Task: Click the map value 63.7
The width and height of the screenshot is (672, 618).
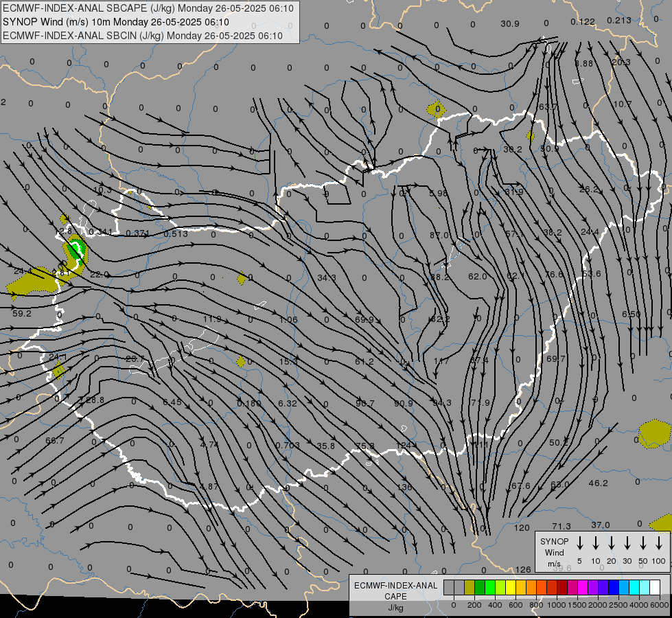Action: (x=548, y=106)
